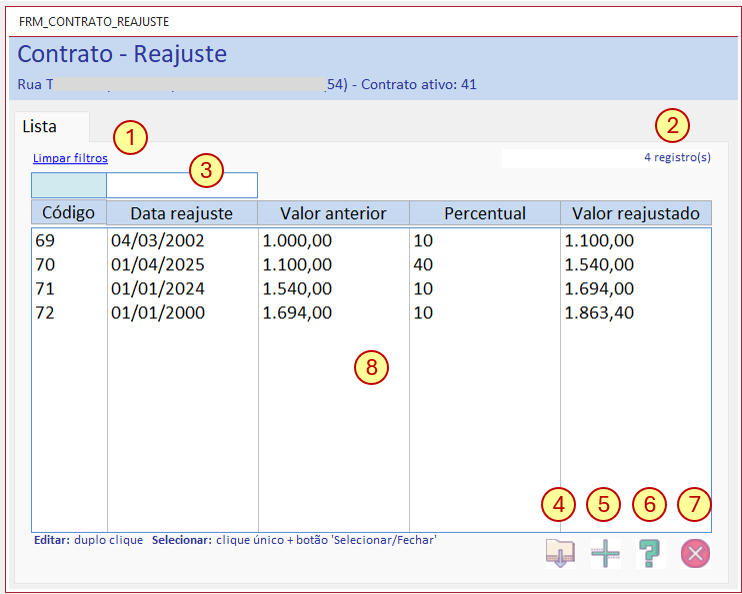Open help with the question mark icon
This screenshot has height=594, width=742.
click(650, 553)
